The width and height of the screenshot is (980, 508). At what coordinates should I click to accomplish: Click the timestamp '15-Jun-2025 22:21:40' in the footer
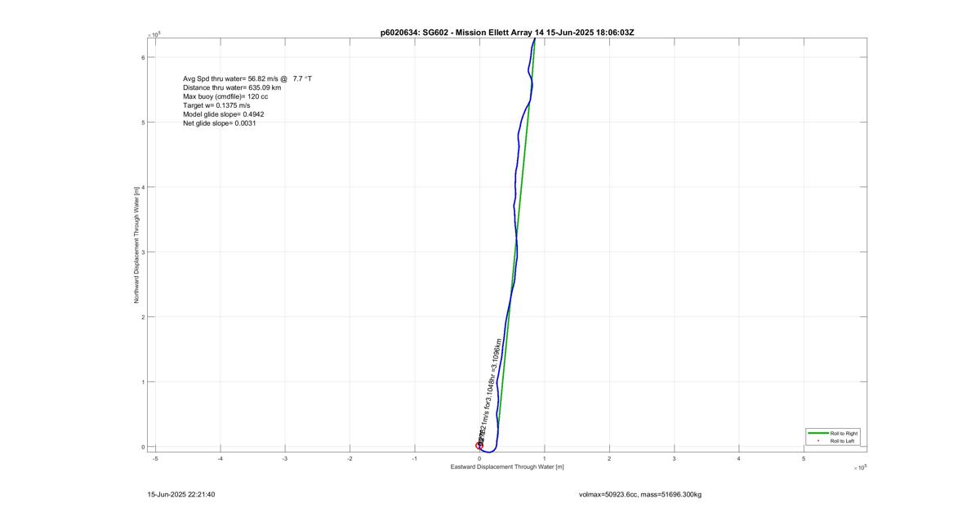[181, 494]
